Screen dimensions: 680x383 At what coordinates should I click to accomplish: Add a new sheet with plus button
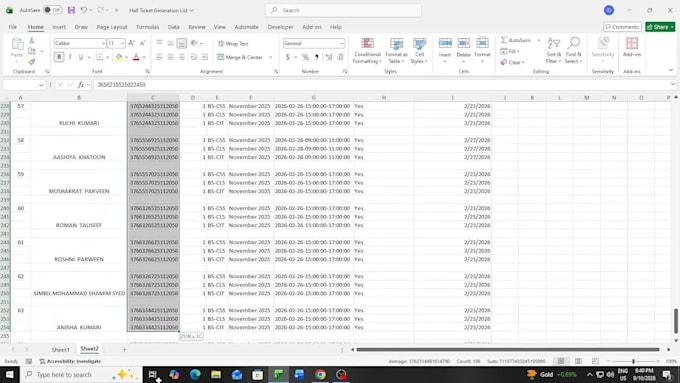pyautogui.click(x=124, y=349)
